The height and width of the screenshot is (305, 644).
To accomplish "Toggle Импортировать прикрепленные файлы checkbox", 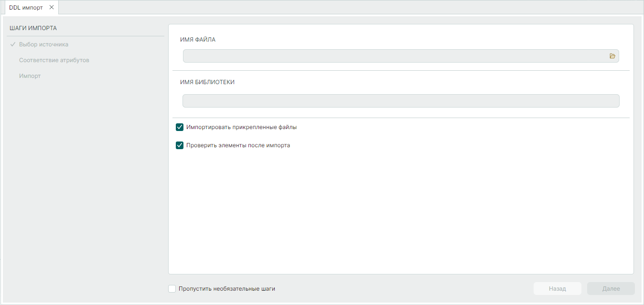I will 180,127.
